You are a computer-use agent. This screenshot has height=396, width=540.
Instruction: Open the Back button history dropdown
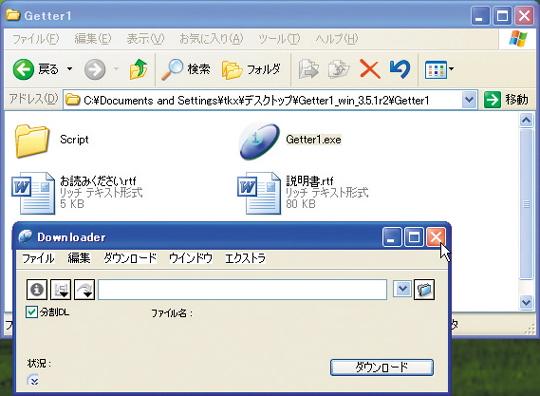pos(70,69)
